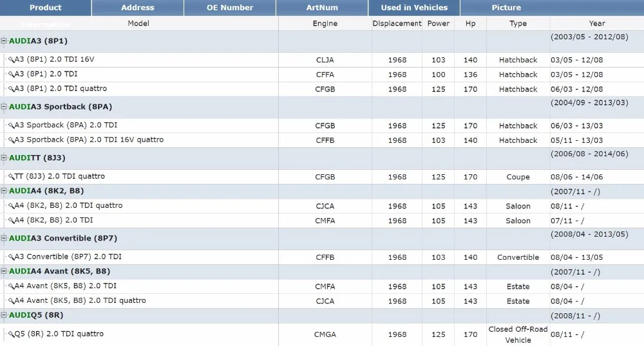Open the Picture tab
Image resolution: width=644 pixels, height=346 pixels.
pos(506,8)
